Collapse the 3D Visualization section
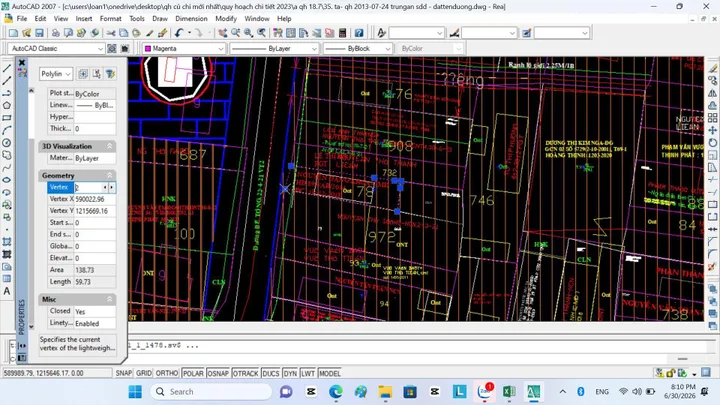 pyautogui.click(x=110, y=146)
